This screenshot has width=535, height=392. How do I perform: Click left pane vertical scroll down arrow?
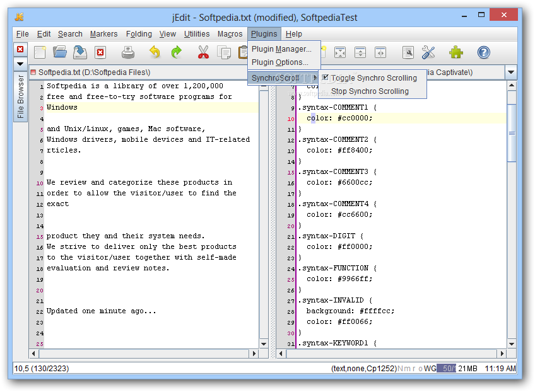coord(264,344)
